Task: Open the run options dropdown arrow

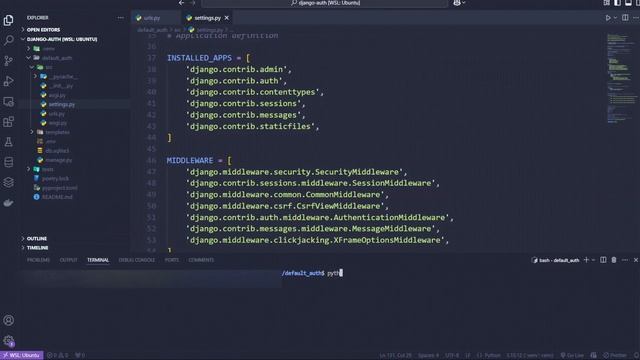Action: pos(615,18)
